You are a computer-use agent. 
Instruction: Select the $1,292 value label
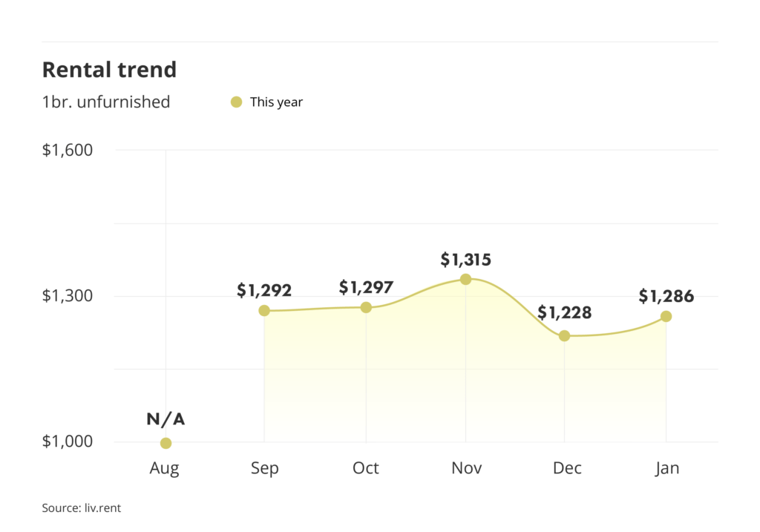point(264,290)
